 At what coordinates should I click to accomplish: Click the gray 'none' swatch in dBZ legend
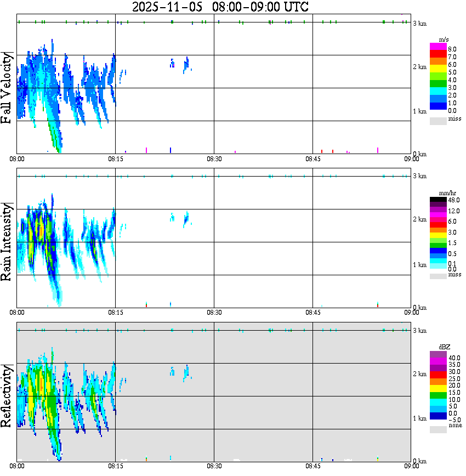[x=438, y=430]
